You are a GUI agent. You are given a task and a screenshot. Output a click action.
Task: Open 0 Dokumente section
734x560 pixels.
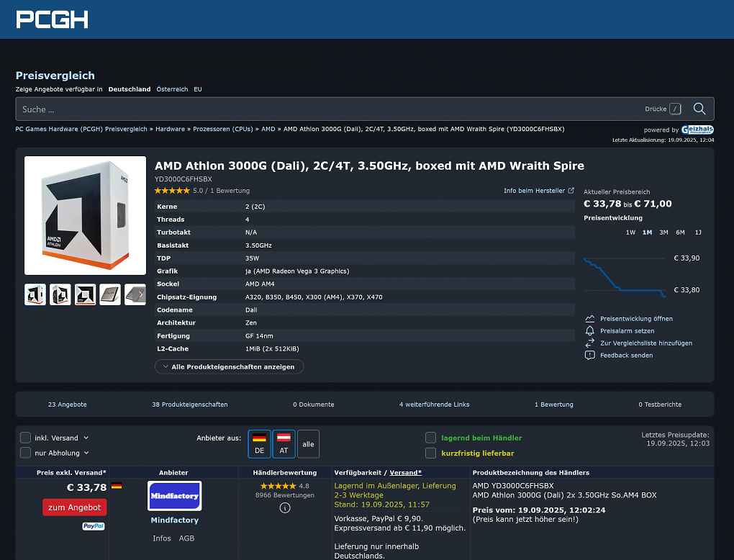tap(314, 405)
